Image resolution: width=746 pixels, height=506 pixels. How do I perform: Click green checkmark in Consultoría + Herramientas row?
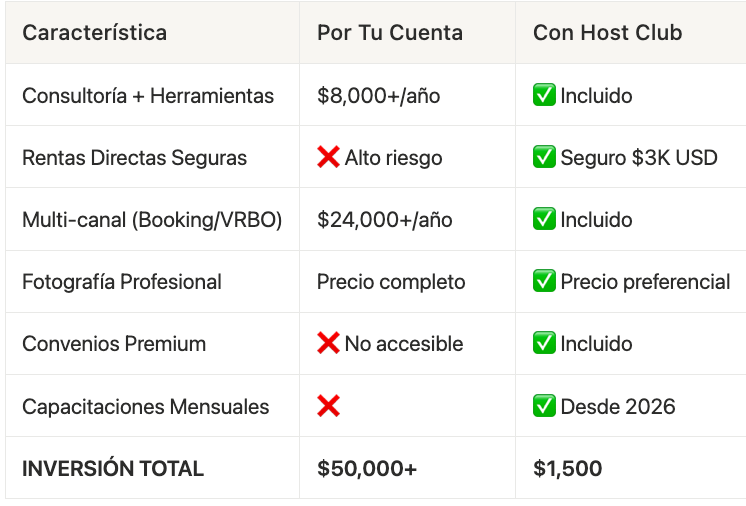544,96
